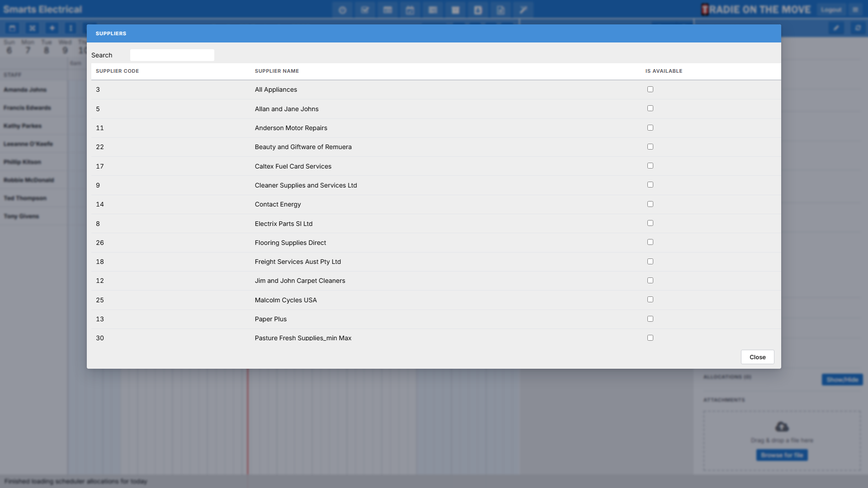
Task: Mark All Appliances as available
Action: coord(650,89)
